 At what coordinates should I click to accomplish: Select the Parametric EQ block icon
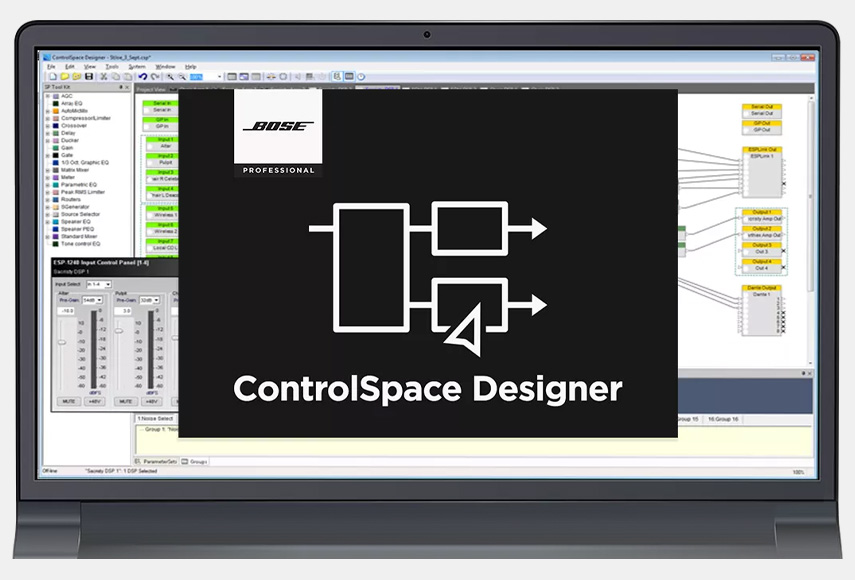pyautogui.click(x=56, y=185)
